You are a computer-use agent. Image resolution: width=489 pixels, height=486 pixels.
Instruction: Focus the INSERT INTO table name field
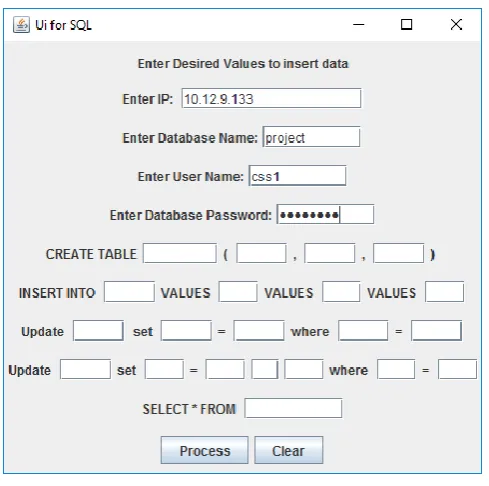[129, 292]
